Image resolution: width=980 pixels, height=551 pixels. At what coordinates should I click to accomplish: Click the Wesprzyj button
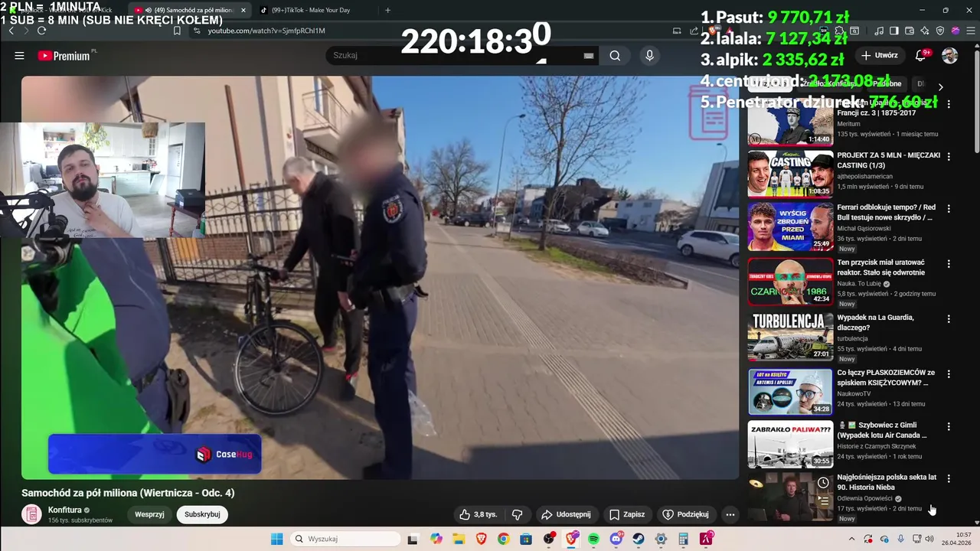click(149, 514)
